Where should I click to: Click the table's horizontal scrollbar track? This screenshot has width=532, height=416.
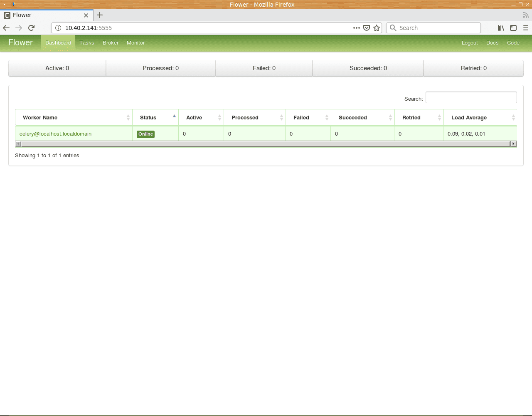point(266,144)
